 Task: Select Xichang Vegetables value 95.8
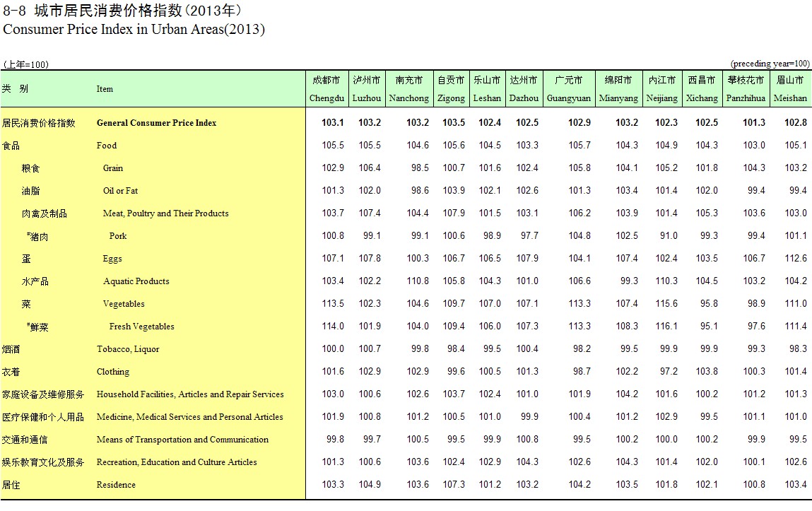[709, 304]
